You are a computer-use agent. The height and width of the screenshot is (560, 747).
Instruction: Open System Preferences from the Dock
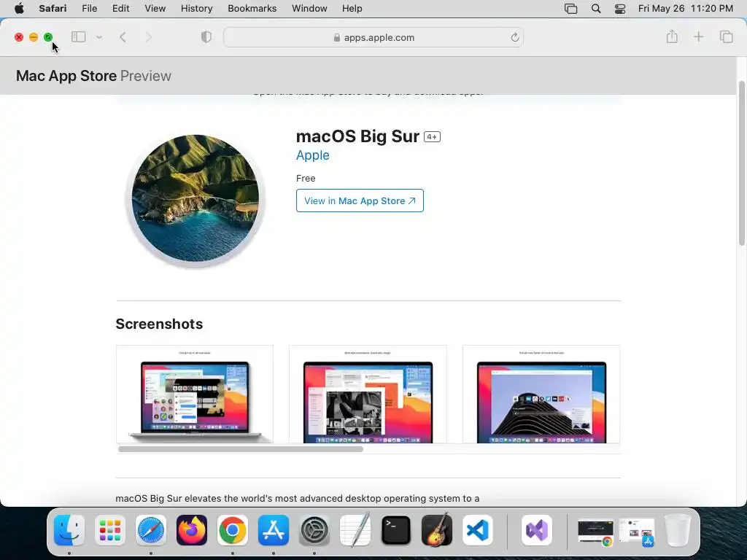tap(314, 530)
